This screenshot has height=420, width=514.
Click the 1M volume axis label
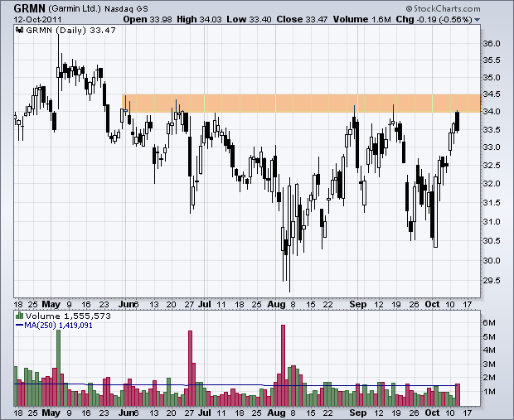489,392
